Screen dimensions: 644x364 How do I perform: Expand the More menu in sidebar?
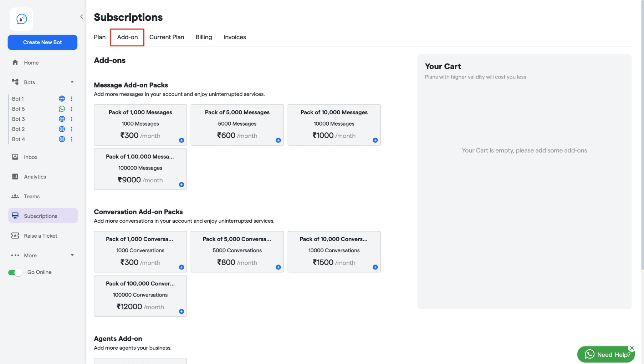[x=72, y=255]
